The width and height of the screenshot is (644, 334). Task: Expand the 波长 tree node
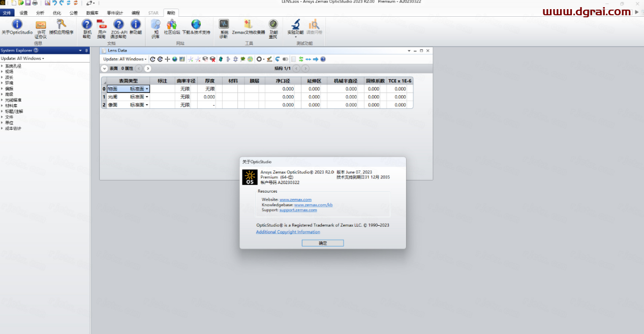pyautogui.click(x=2, y=77)
